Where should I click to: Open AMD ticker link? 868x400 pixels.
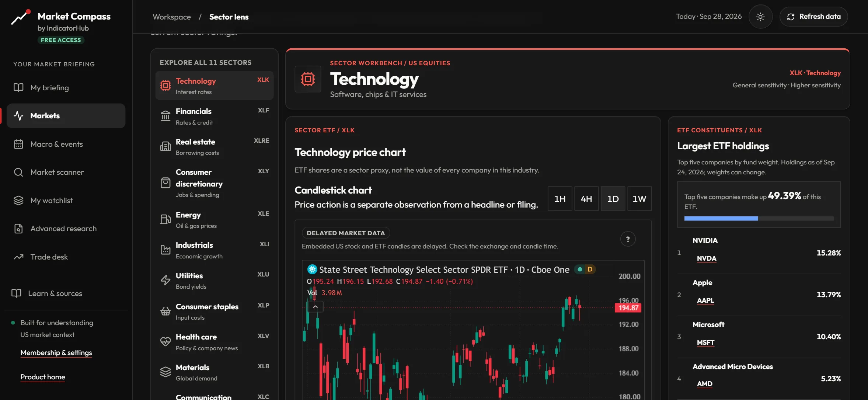pos(705,384)
